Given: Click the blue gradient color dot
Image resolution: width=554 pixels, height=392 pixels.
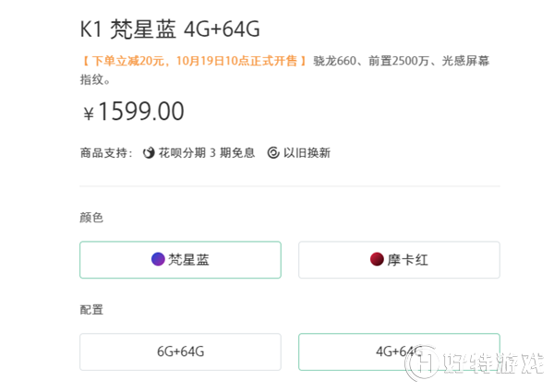Looking at the screenshot, I should coord(158,259).
